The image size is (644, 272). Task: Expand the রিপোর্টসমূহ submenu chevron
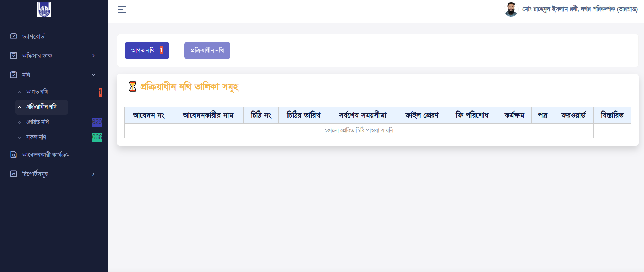93,174
